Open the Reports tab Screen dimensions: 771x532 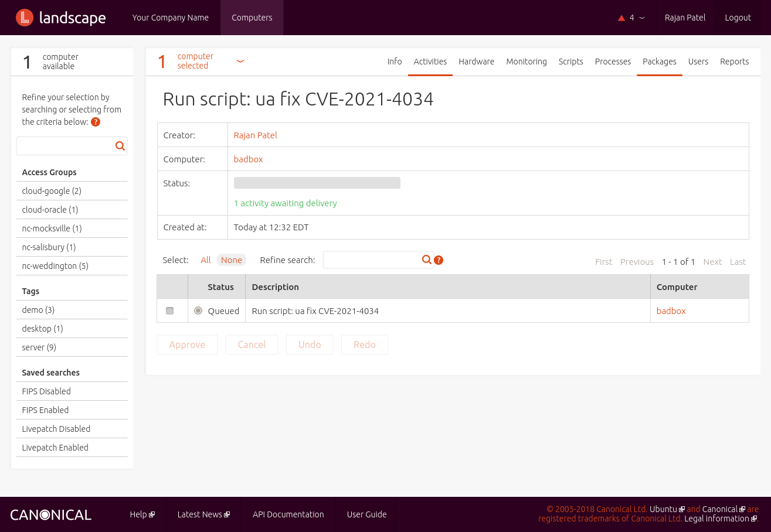tap(735, 62)
